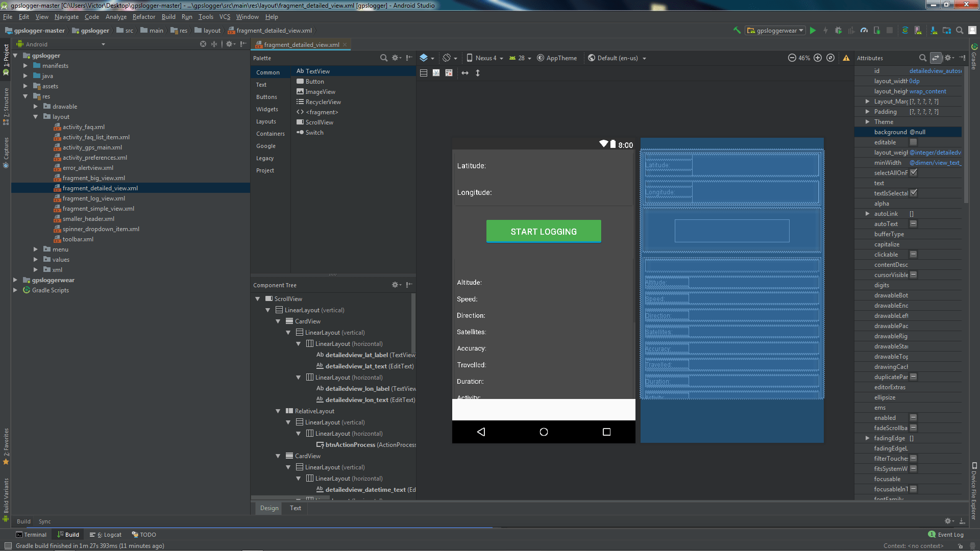Zoom out the layout preview with minus control
The width and height of the screenshot is (980, 551).
tap(792, 58)
